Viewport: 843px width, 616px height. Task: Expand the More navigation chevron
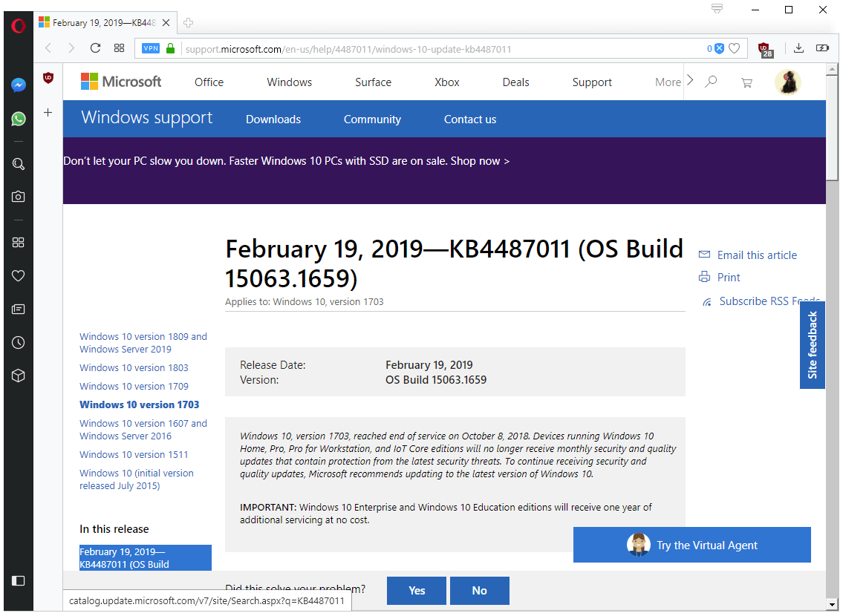click(691, 81)
